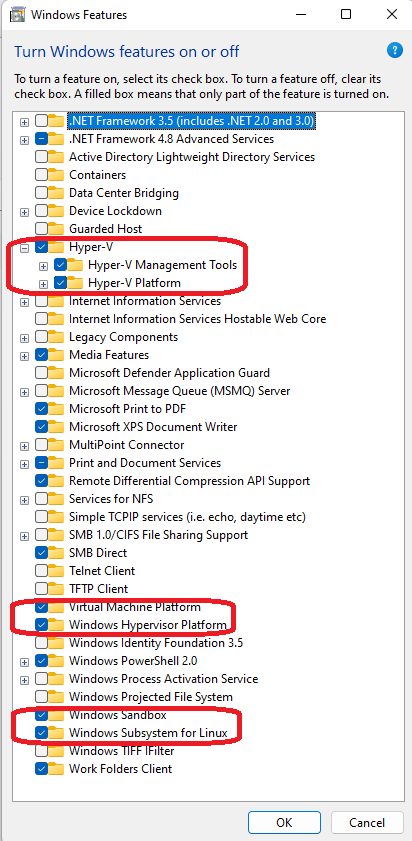Viewport: 412px width, 841px height.
Task: Expand the Hyper-V Platform node
Action: pyautogui.click(x=43, y=283)
